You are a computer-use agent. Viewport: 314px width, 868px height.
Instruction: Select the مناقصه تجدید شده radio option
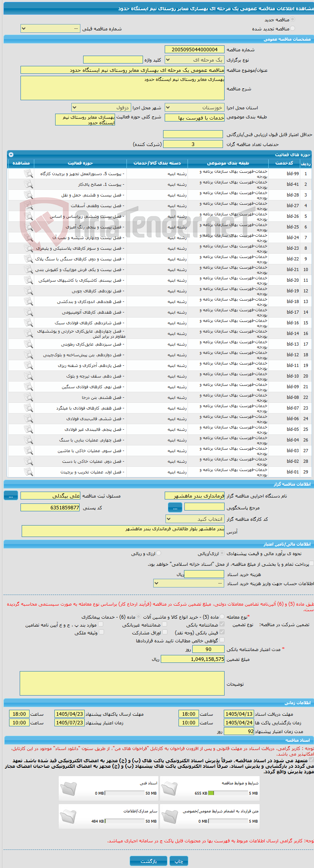click(x=292, y=28)
